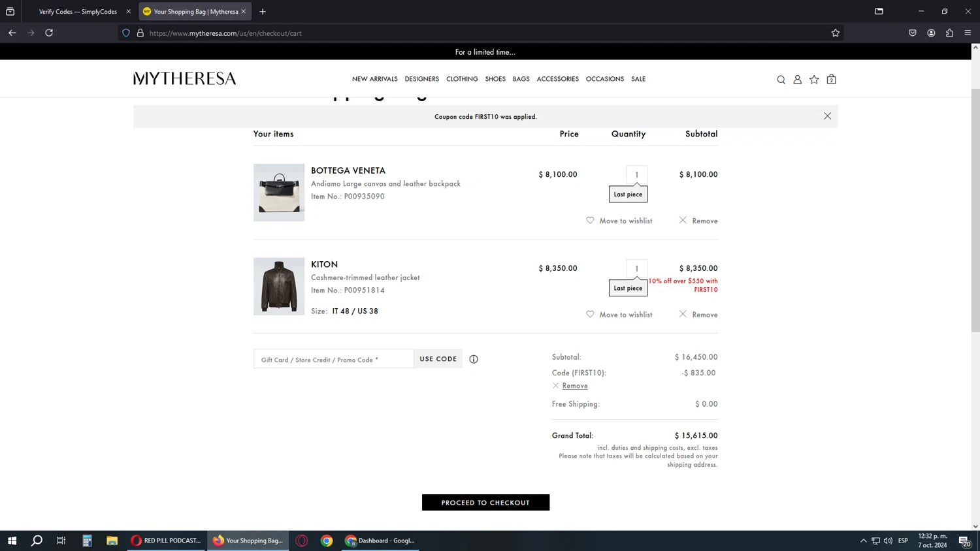Screen dimensions: 980x551
Task: Open the volume control in system tray
Action: [x=888, y=541]
